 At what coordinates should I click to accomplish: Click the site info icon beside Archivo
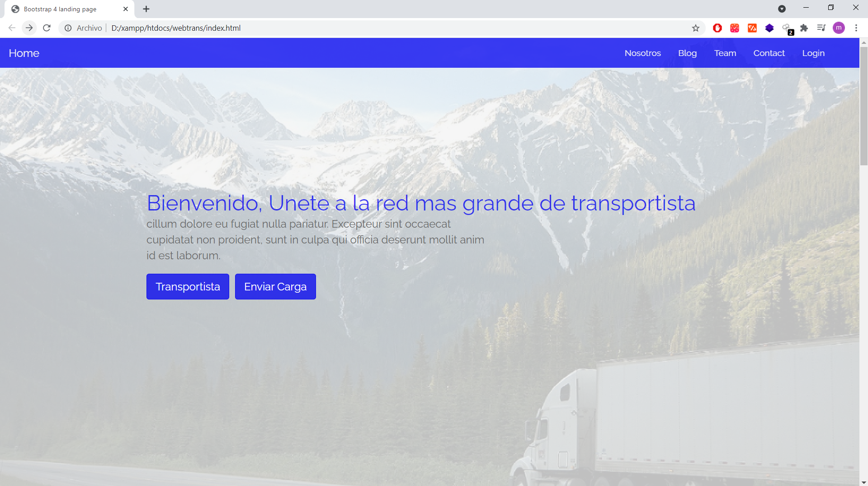(68, 28)
